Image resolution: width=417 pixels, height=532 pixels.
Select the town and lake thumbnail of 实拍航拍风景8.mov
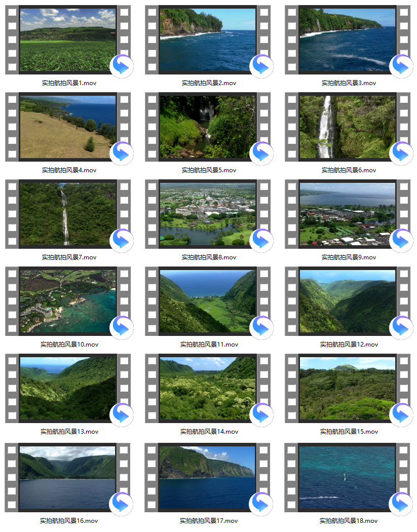tap(208, 214)
